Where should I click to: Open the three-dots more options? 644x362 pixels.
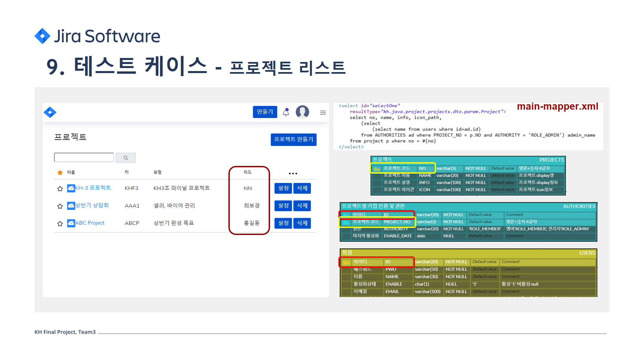(x=293, y=173)
